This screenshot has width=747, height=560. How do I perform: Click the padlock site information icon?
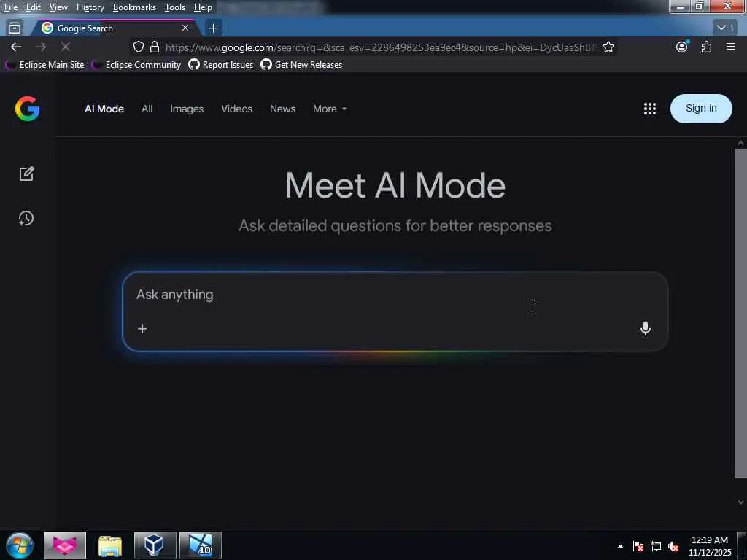click(x=155, y=47)
